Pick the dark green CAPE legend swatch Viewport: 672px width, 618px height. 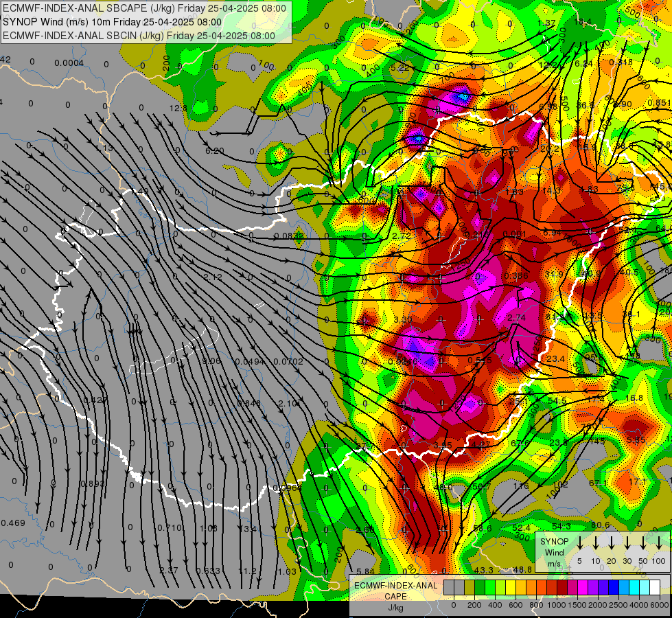[x=480, y=588]
